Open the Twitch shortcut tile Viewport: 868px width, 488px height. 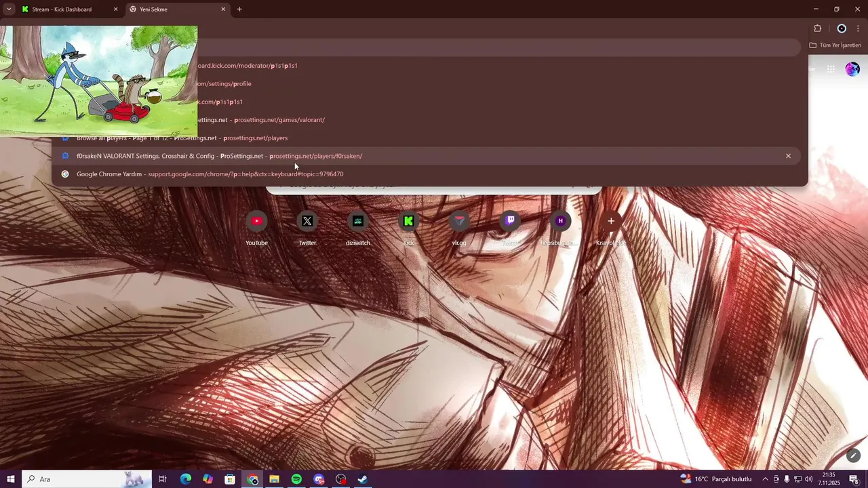coord(510,228)
